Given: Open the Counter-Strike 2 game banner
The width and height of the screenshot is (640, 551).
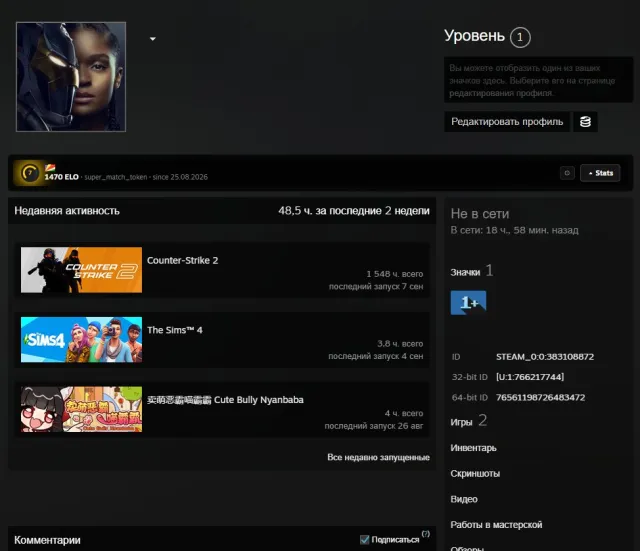Looking at the screenshot, I should [82, 270].
